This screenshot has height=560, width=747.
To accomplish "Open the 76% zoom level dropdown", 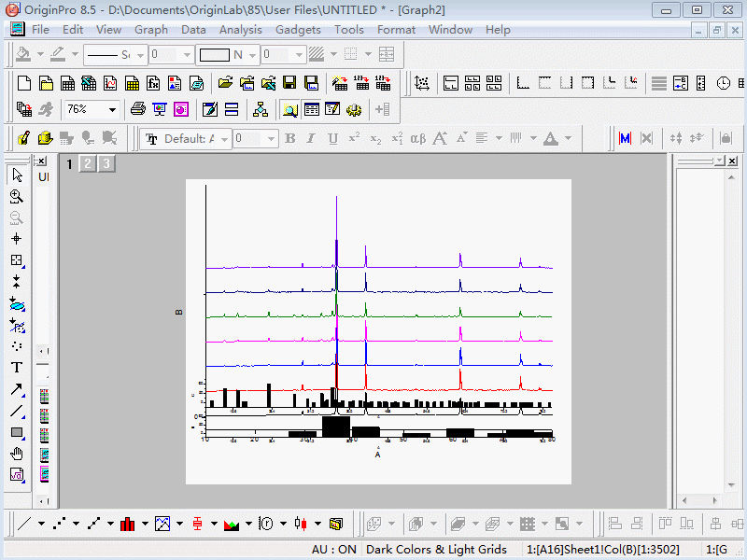I will [x=113, y=109].
